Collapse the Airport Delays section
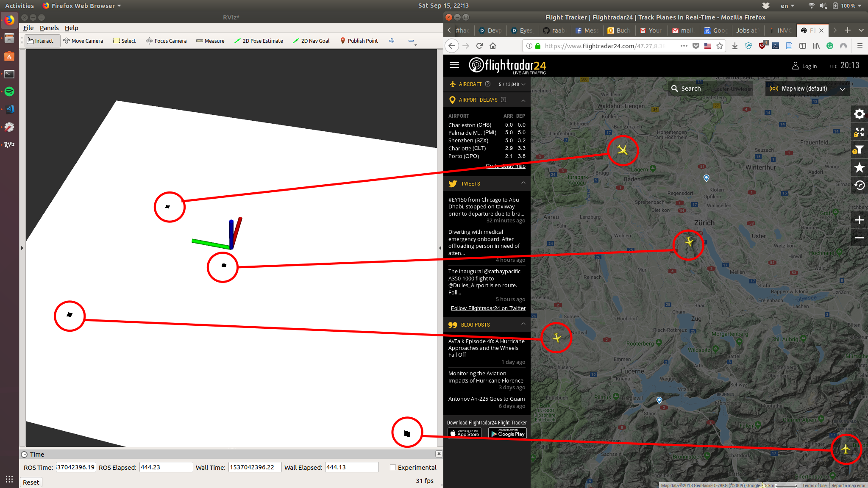The image size is (868, 488). (x=523, y=100)
